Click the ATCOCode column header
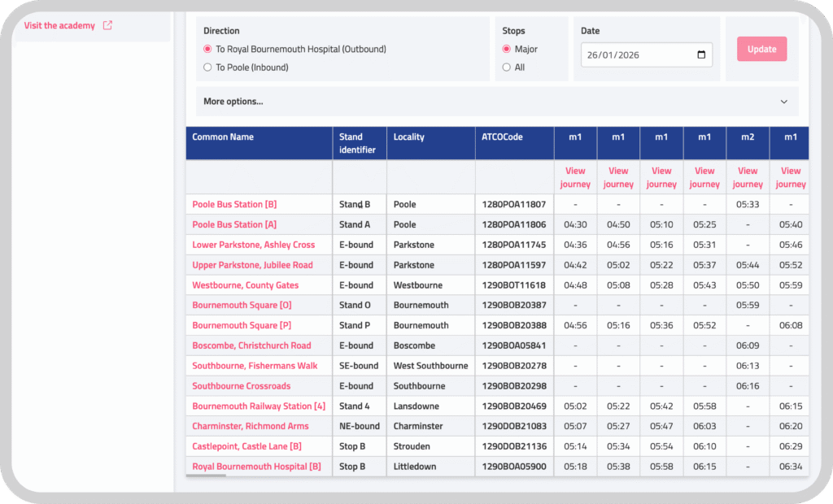This screenshot has width=833, height=504. (502, 137)
